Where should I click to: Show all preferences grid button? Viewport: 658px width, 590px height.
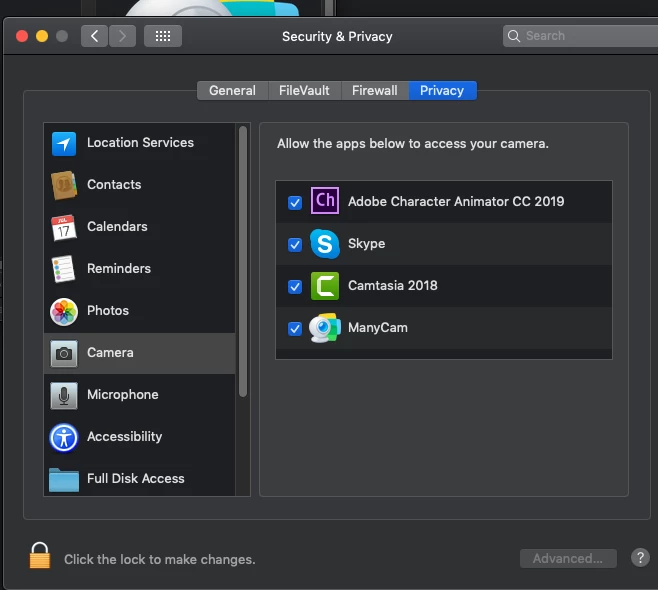coord(163,36)
